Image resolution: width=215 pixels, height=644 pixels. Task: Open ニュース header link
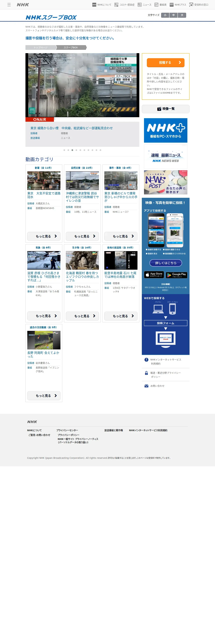[x=144, y=5]
